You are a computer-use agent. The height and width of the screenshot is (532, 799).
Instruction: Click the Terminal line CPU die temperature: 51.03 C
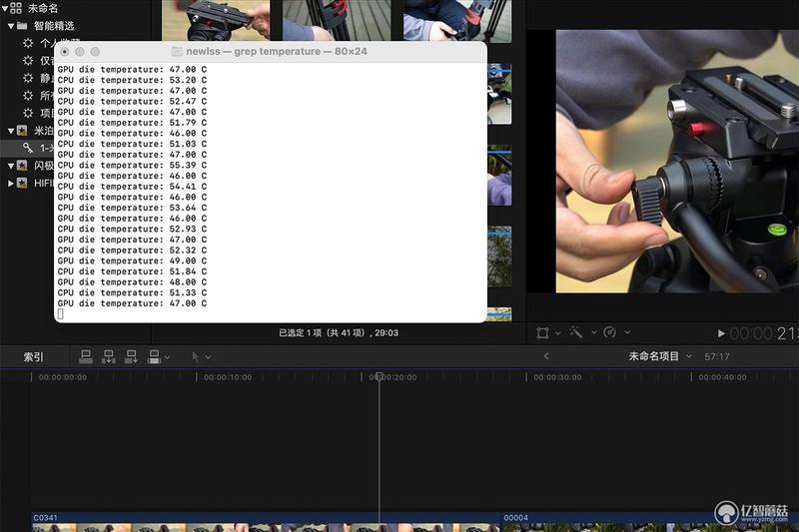132,144
